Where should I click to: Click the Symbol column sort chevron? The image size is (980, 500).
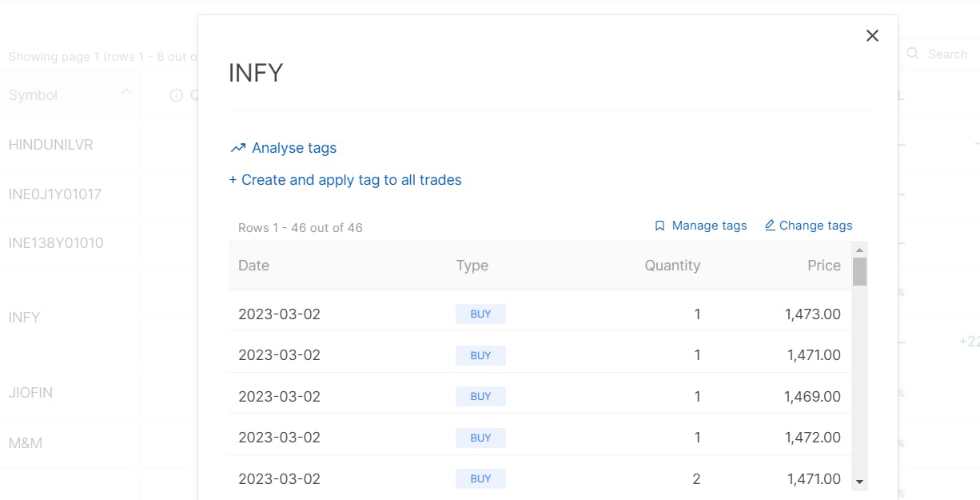(x=126, y=92)
